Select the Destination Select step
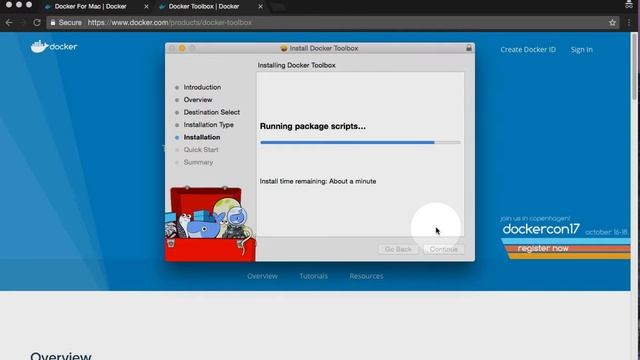This screenshot has width=640, height=360. (x=211, y=112)
